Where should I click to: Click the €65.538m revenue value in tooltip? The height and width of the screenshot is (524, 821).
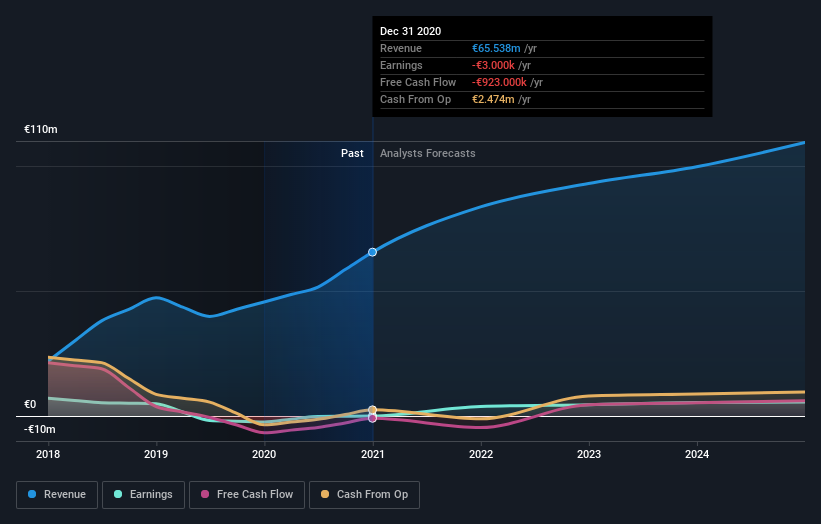coord(496,48)
